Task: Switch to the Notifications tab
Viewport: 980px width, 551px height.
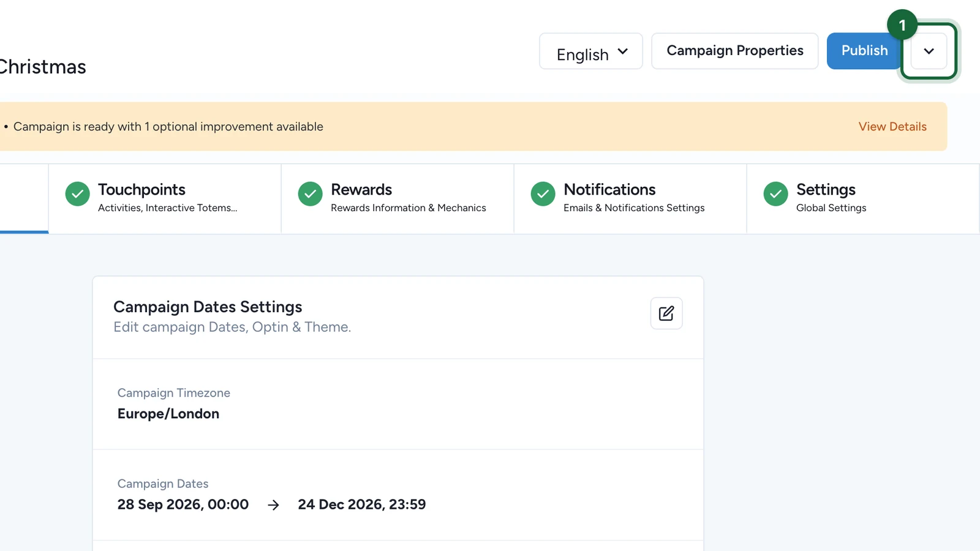Action: coord(630,198)
